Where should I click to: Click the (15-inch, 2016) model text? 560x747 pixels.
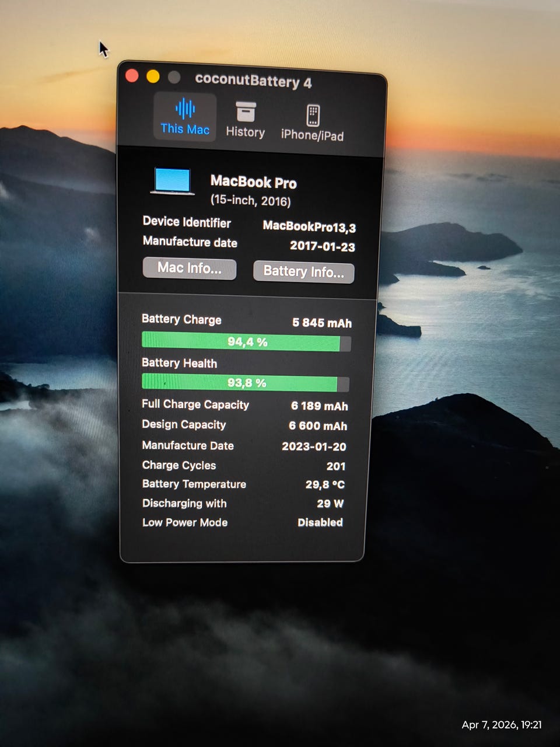coord(250,200)
